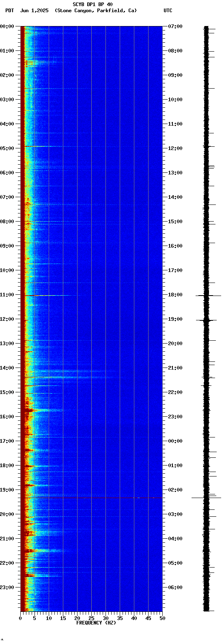Pick the 13:00 label on the UTC axis
This screenshot has height=644, width=224.
tap(175, 173)
